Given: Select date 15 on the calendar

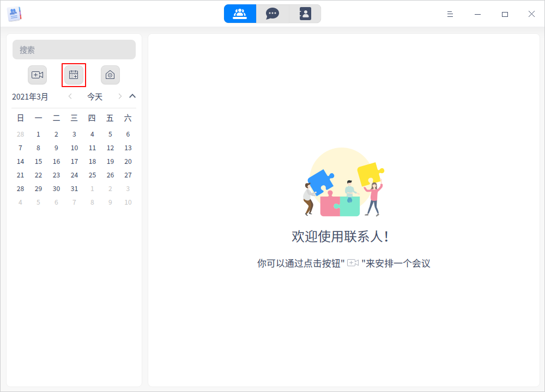Looking at the screenshot, I should click(38, 162).
